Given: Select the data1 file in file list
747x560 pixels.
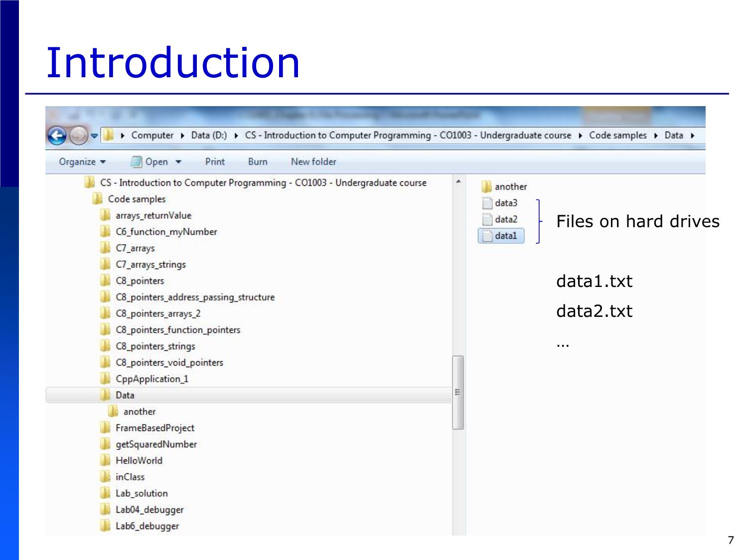Looking at the screenshot, I should 501,236.
